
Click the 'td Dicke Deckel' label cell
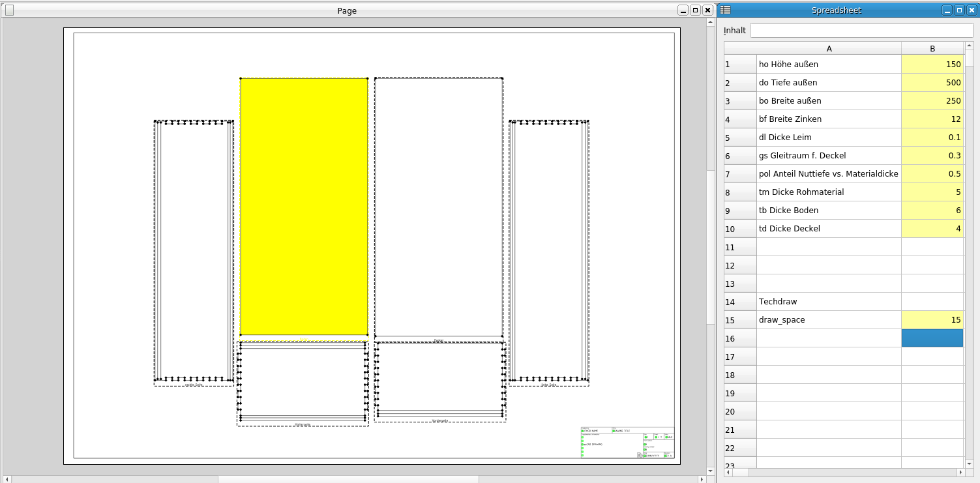(829, 229)
